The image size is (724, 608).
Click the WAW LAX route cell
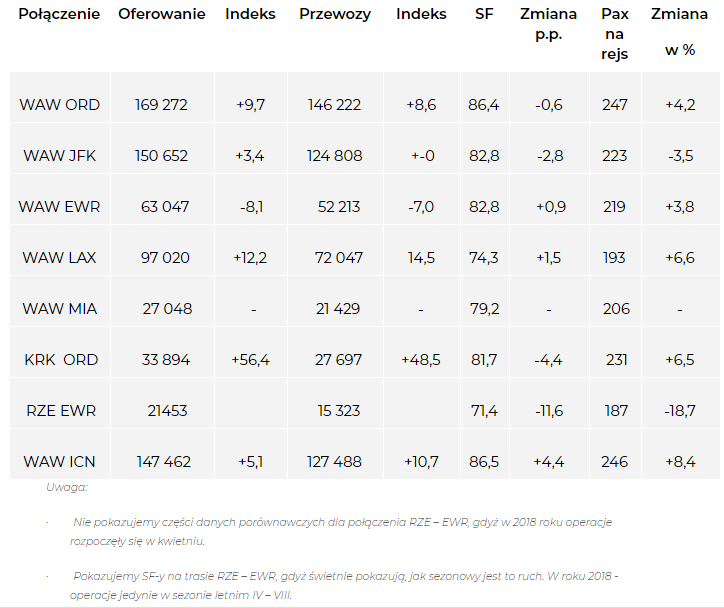[59, 258]
